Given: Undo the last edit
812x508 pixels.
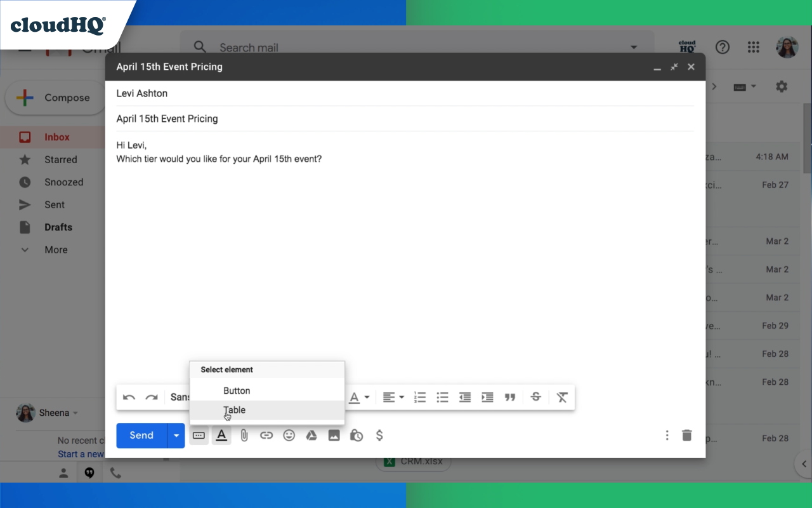Looking at the screenshot, I should point(129,397).
